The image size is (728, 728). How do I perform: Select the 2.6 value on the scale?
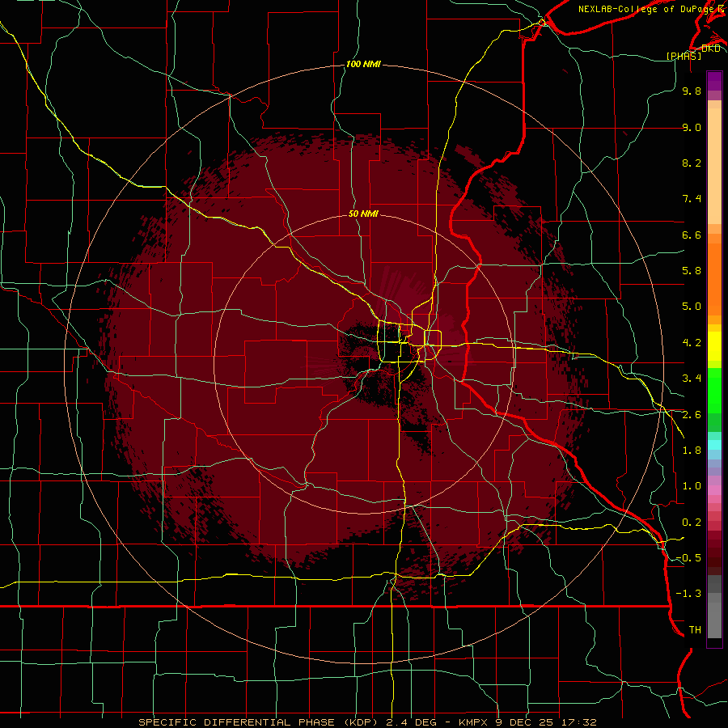coord(692,415)
